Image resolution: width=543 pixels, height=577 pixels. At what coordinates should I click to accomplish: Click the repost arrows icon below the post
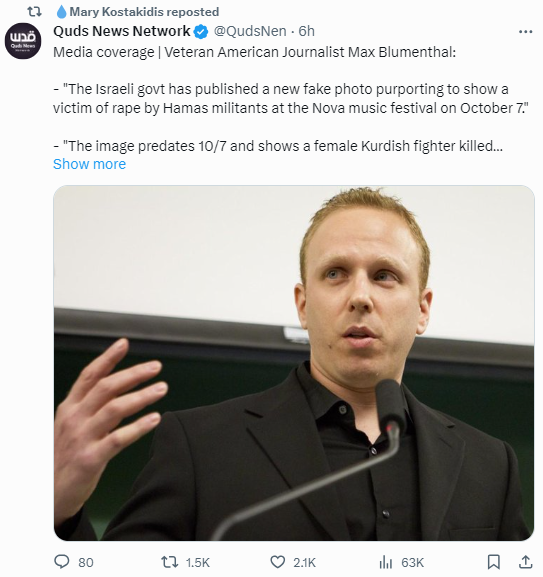(170, 562)
